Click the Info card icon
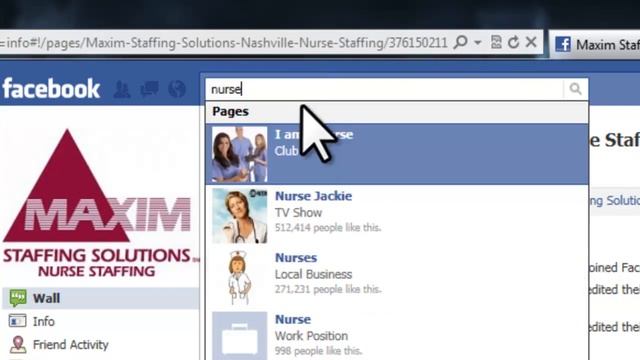 pyautogui.click(x=18, y=321)
